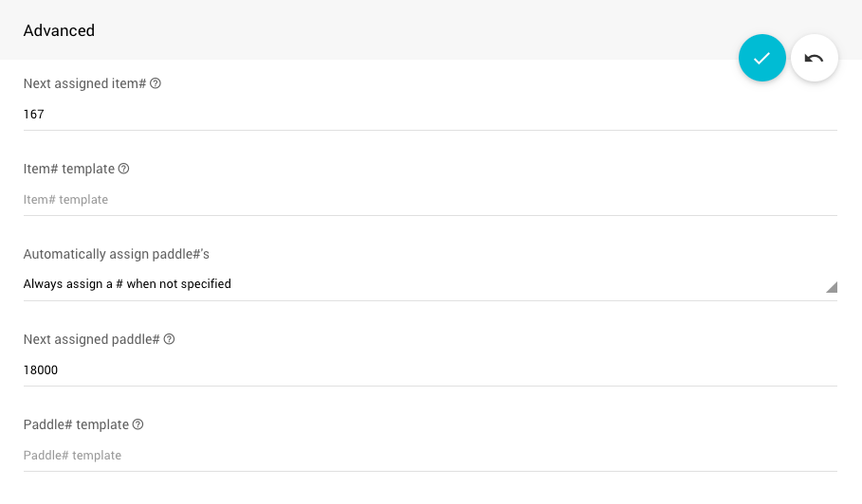Screen dimensions: 862x504
Task: Focus the field containing 167
Action: [429, 115]
